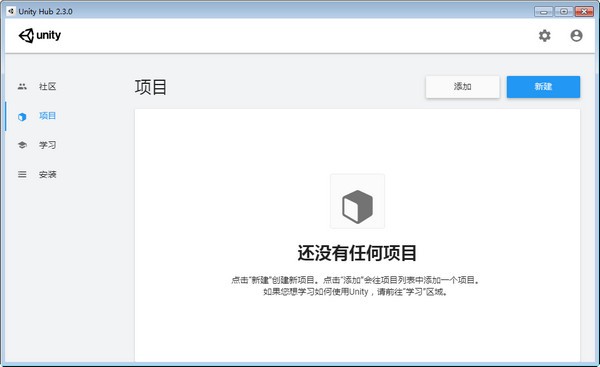
Task: Open the settings gear icon
Action: click(x=545, y=36)
